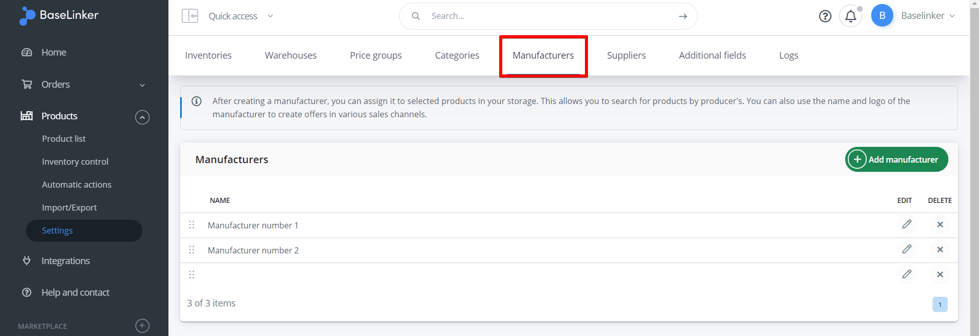
Task: Expand the Orders submenu chevron
Action: click(x=142, y=85)
